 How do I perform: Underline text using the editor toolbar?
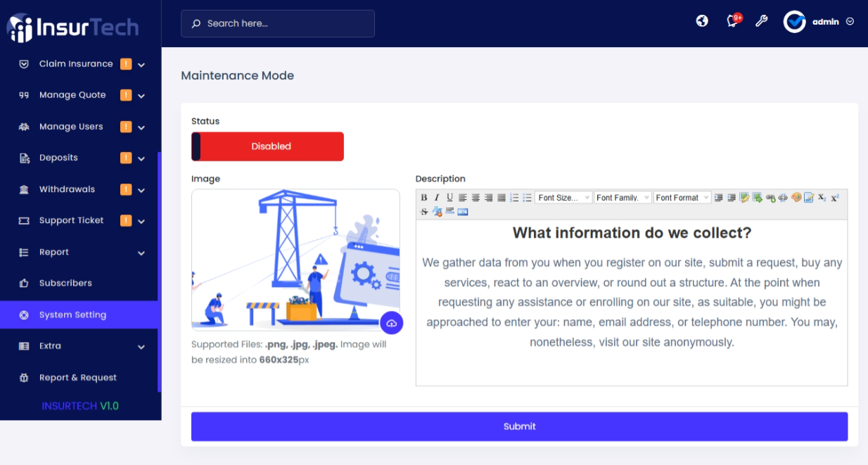click(x=449, y=198)
